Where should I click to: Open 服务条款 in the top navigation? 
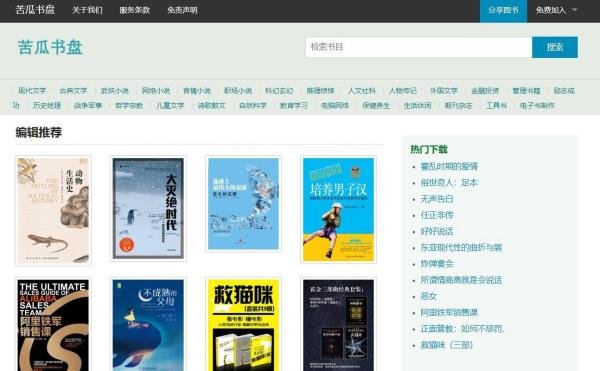(x=135, y=10)
